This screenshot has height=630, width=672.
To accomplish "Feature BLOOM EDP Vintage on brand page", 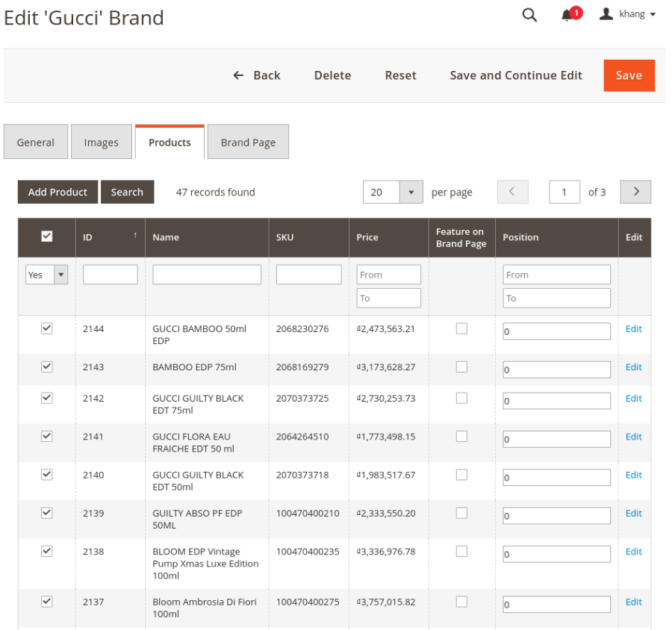I will click(x=461, y=551).
